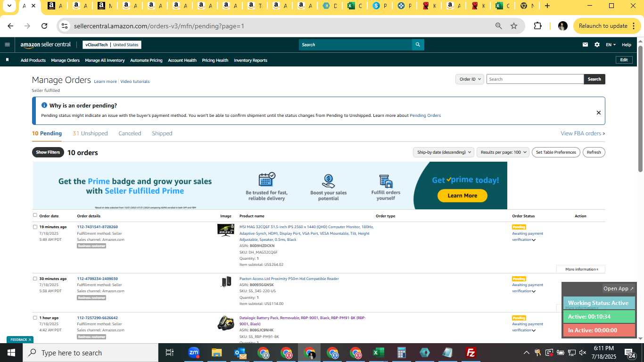This screenshot has height=362, width=644.
Task: Open the Ship-by date sort dropdown
Action: click(x=443, y=152)
